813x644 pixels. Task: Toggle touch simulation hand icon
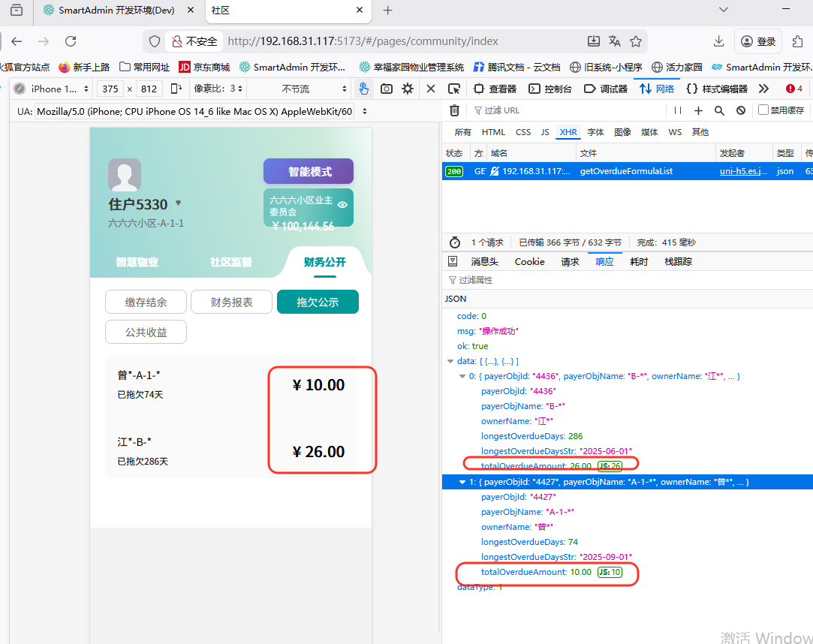[363, 89]
